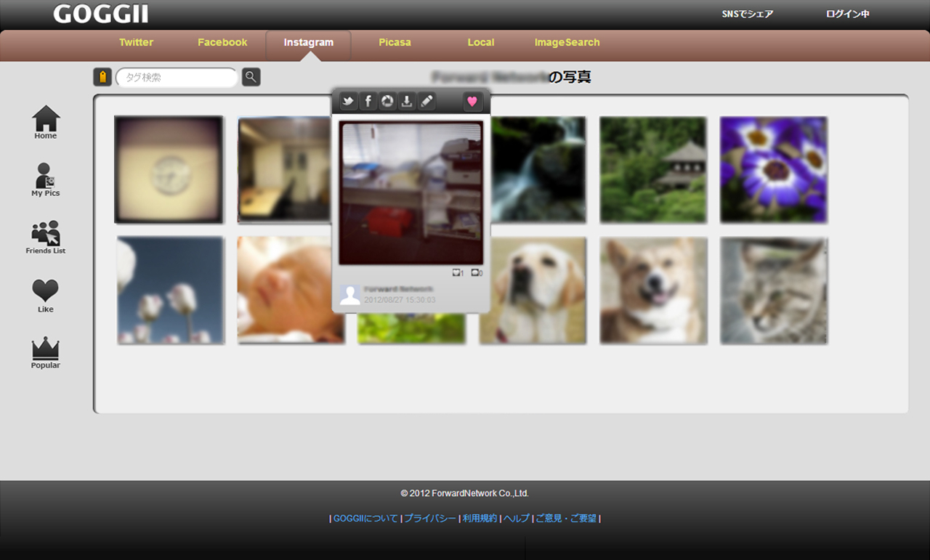Switch to the Twitter tab
Image resolution: width=930 pixels, height=560 pixels.
click(x=136, y=42)
